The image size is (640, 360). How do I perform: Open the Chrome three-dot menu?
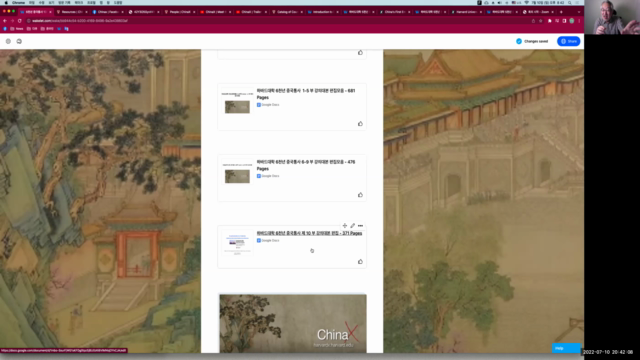tap(579, 21)
